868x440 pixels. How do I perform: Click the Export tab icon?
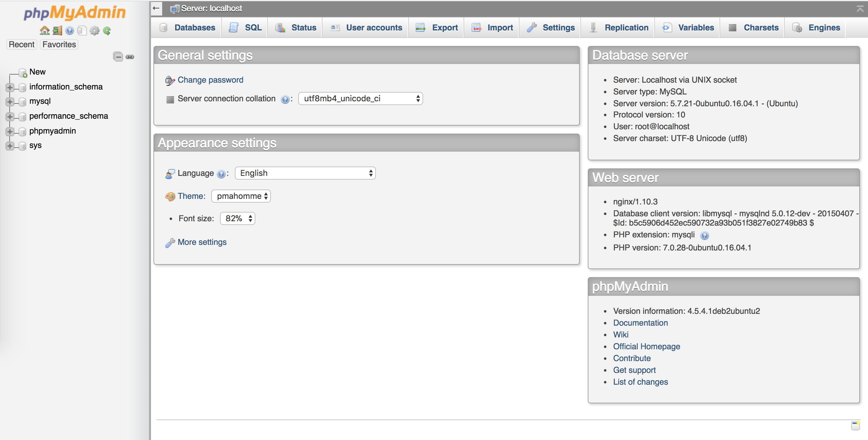(421, 26)
